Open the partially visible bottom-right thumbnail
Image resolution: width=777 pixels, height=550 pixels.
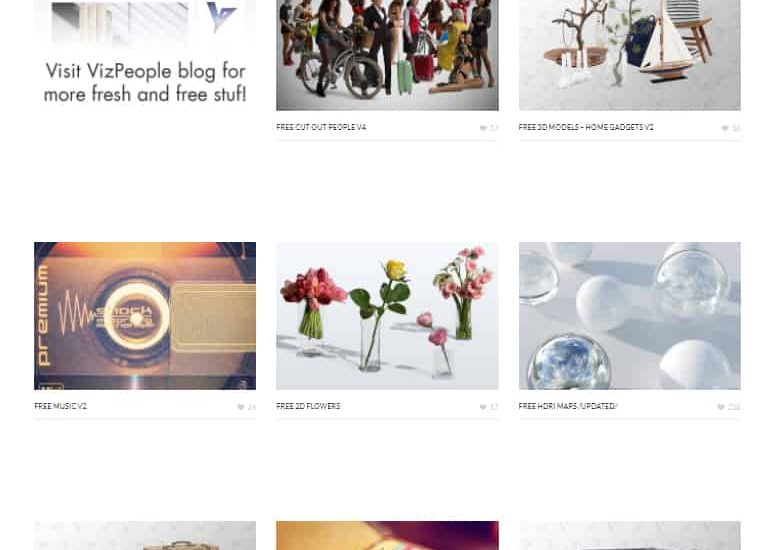tap(629, 536)
